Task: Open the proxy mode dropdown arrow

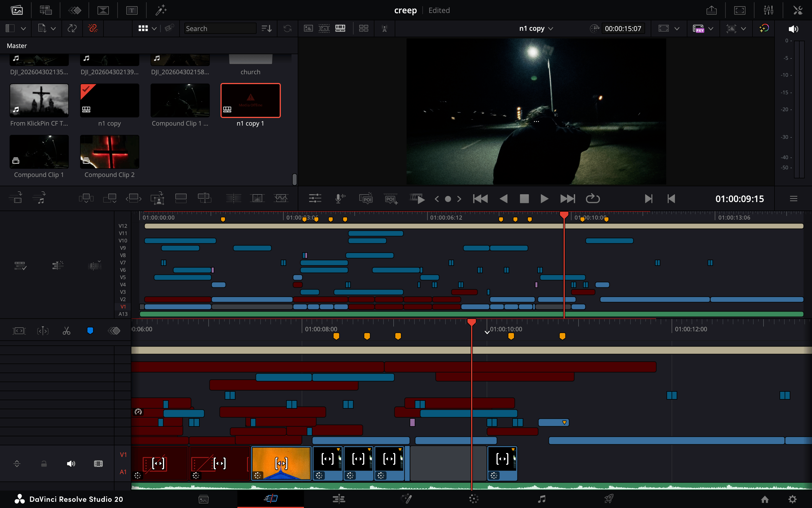Action: [x=711, y=29]
